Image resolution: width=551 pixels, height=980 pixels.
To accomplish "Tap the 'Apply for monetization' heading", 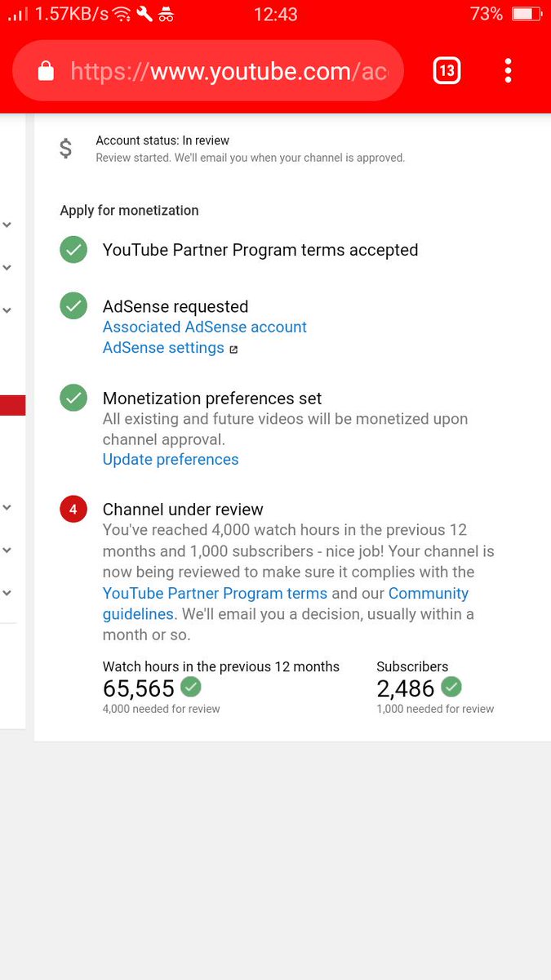I will [129, 210].
